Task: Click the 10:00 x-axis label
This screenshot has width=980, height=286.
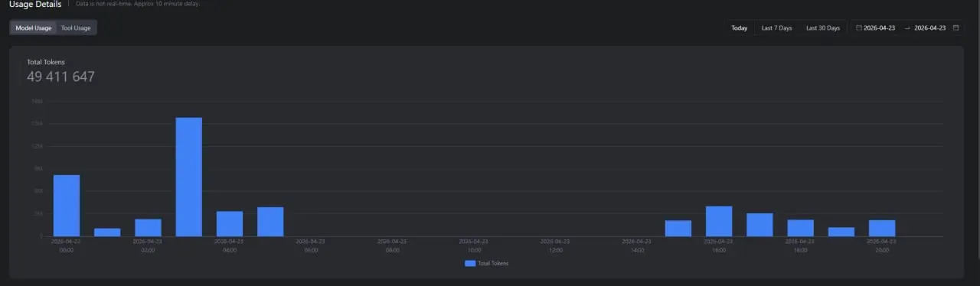Action: tap(474, 245)
